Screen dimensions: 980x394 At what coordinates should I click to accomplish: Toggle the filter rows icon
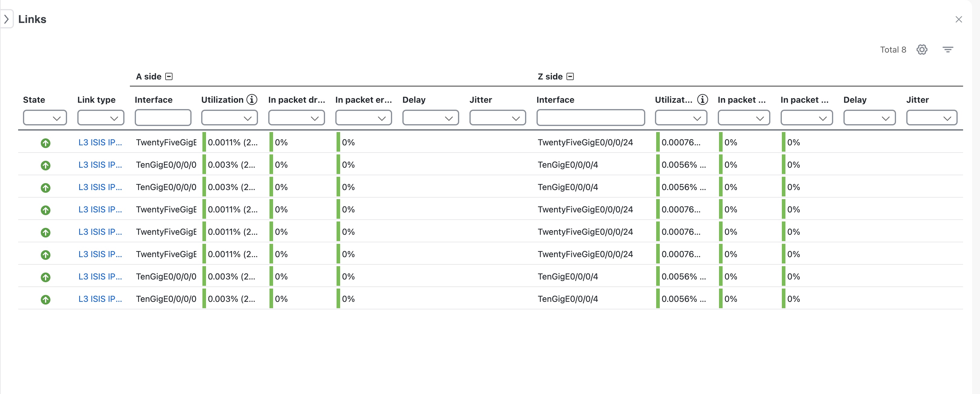947,50
